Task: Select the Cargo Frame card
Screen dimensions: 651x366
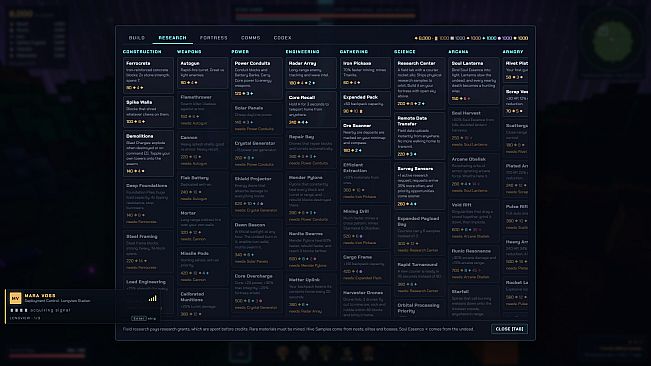Action: [x=365, y=267]
